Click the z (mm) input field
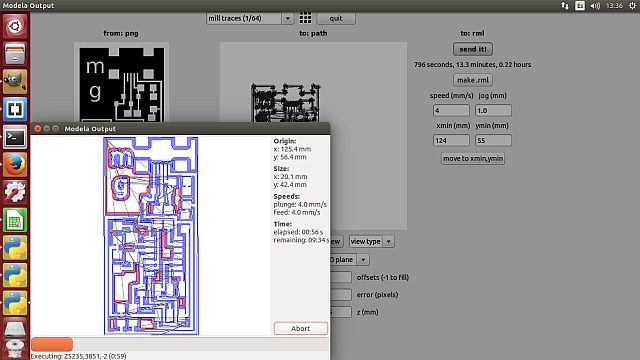This screenshot has width=640, height=360. 341,312
